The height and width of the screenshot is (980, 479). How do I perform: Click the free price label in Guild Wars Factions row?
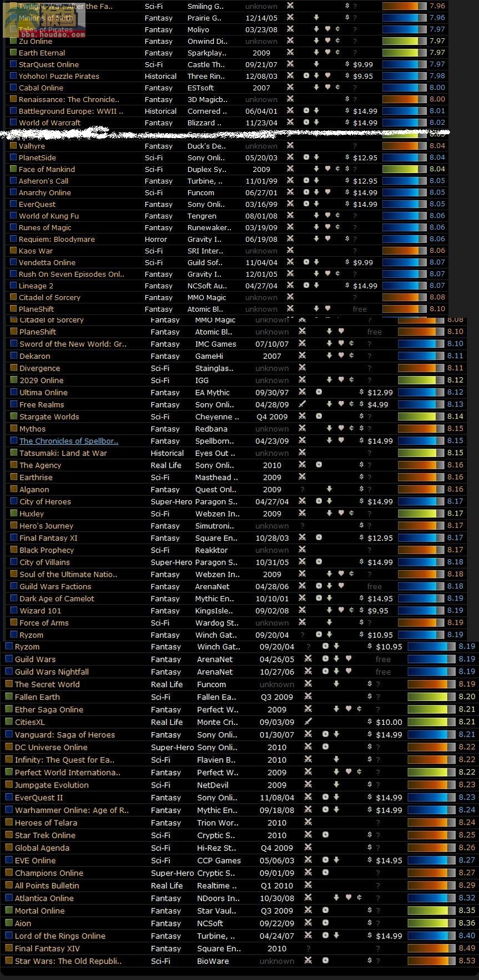pos(375,586)
